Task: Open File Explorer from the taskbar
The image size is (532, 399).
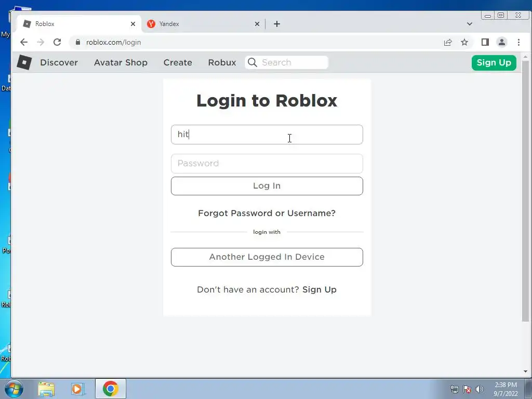Action: tap(46, 389)
